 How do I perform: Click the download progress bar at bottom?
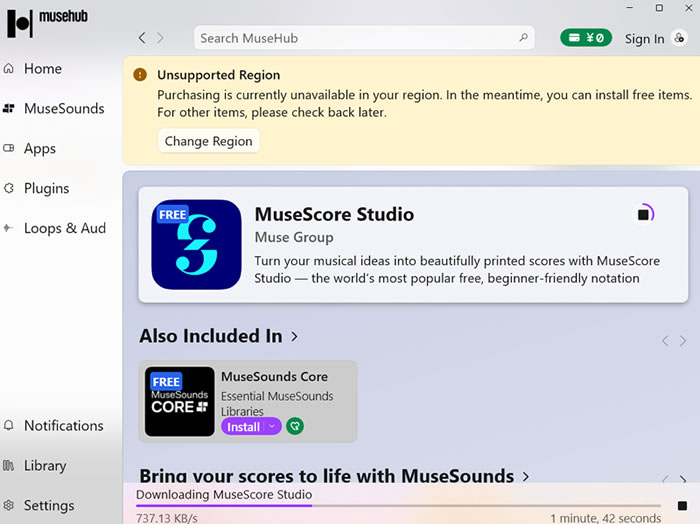400,506
